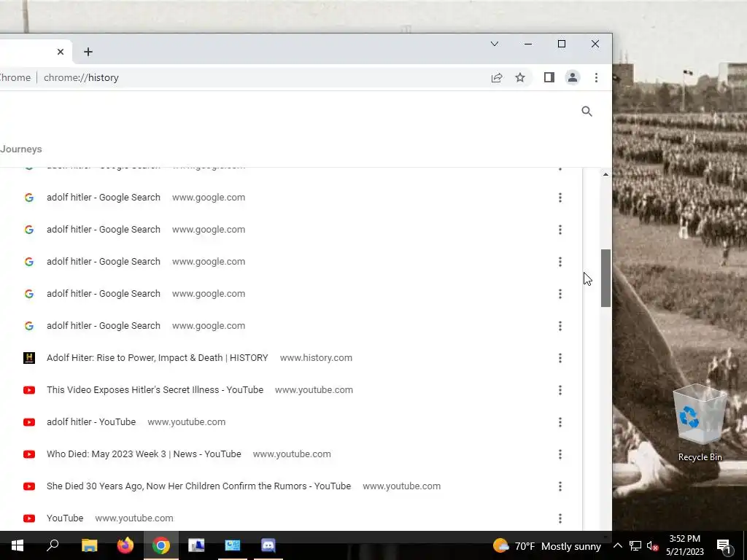The image size is (747, 560).
Task: Close the current history tab
Action: 61,52
